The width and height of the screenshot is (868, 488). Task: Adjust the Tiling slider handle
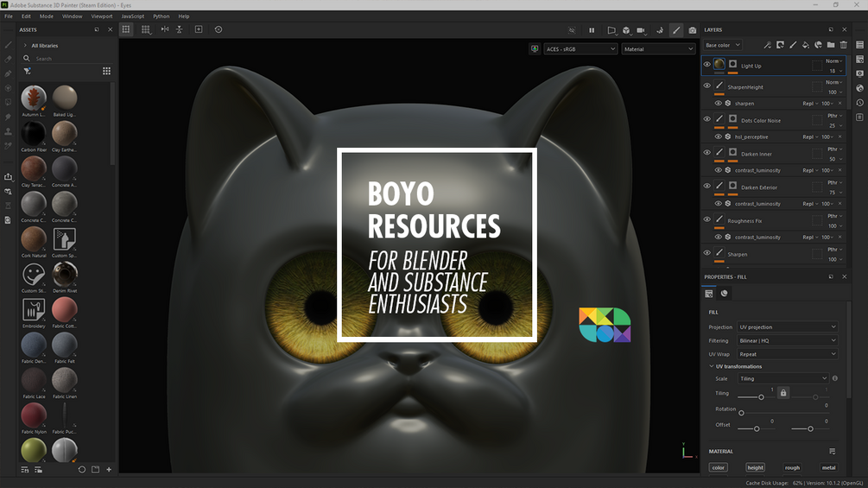[x=761, y=397]
